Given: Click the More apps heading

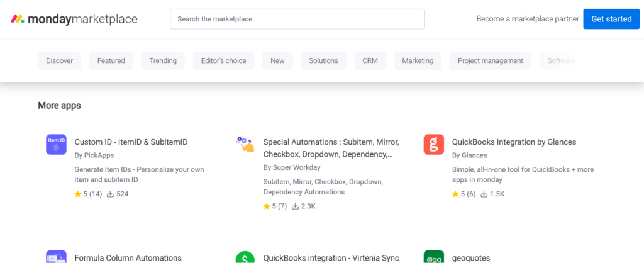Looking at the screenshot, I should click(59, 106).
